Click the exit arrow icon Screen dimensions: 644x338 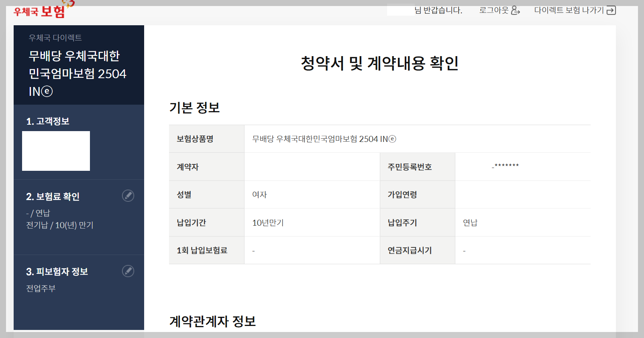pyautogui.click(x=611, y=10)
